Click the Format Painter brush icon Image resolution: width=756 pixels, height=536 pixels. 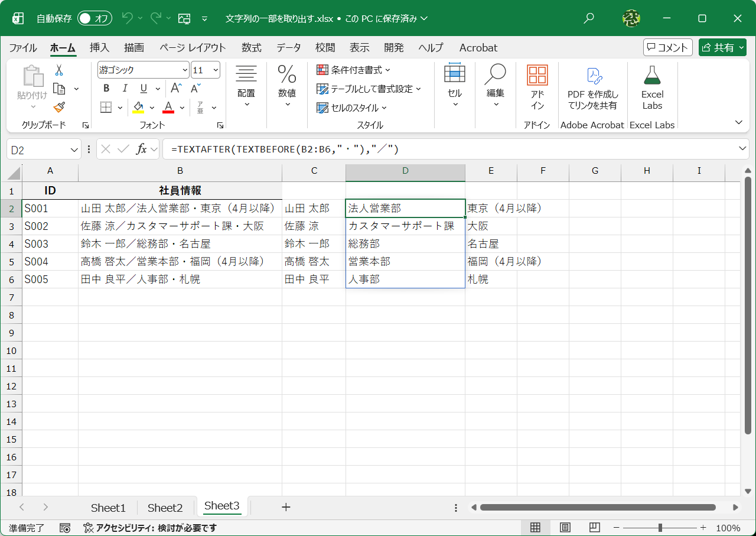(59, 107)
